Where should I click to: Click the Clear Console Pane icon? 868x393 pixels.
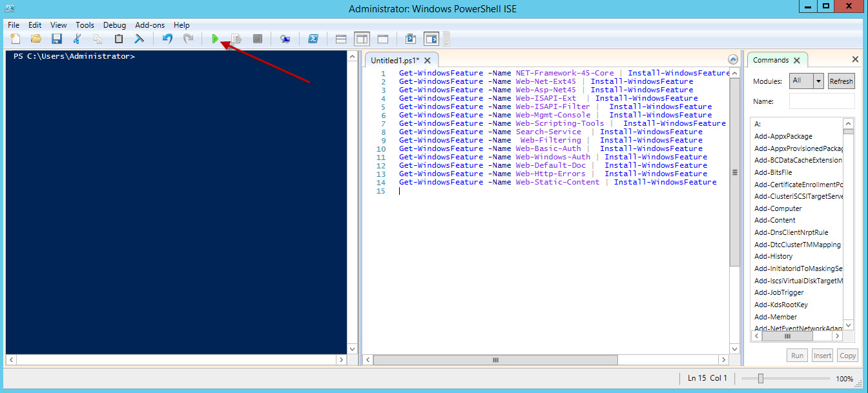point(138,39)
